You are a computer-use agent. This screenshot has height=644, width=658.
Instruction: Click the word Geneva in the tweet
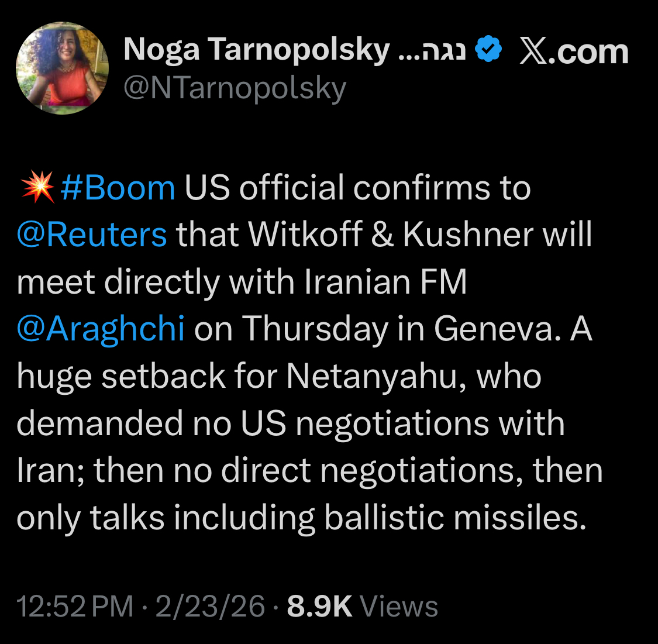pos(492,329)
